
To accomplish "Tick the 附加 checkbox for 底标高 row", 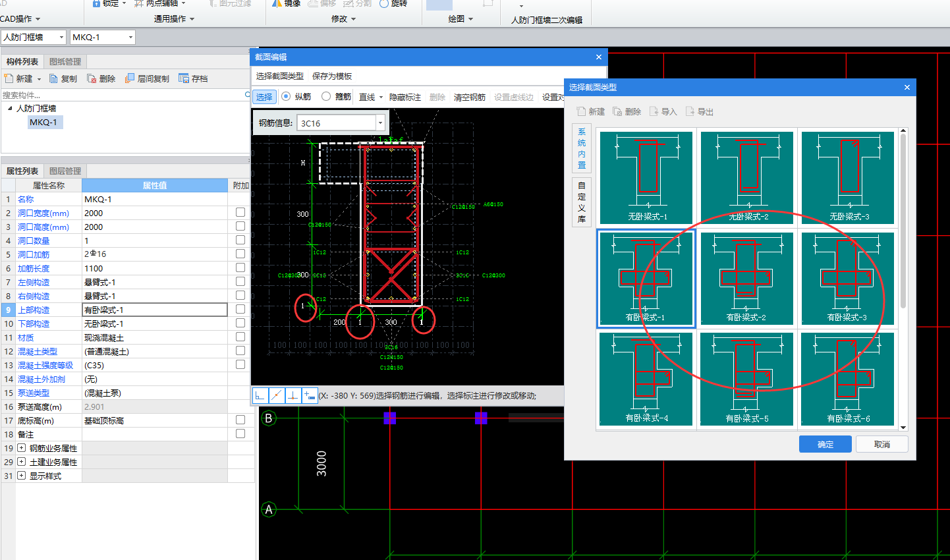I will 240,420.
